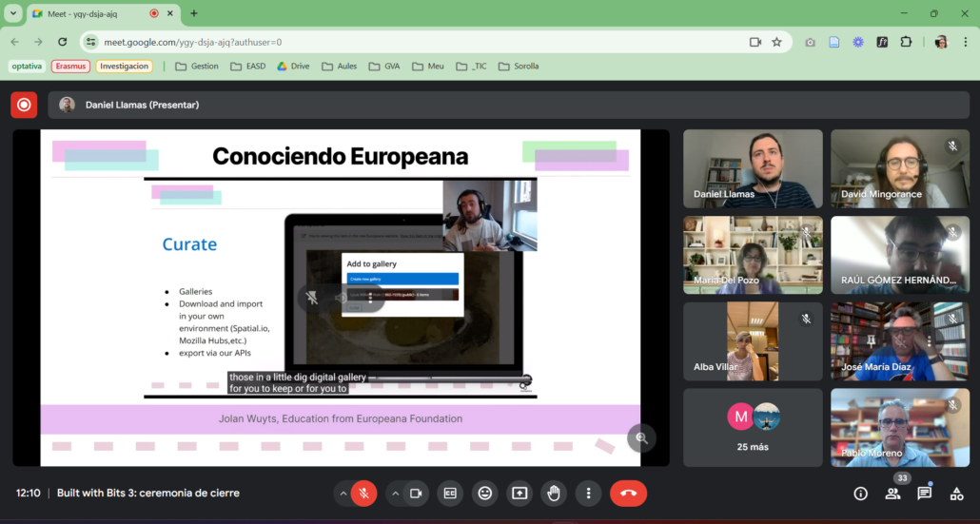Select David Mingorance video tile
980x524 pixels.
pyautogui.click(x=900, y=168)
